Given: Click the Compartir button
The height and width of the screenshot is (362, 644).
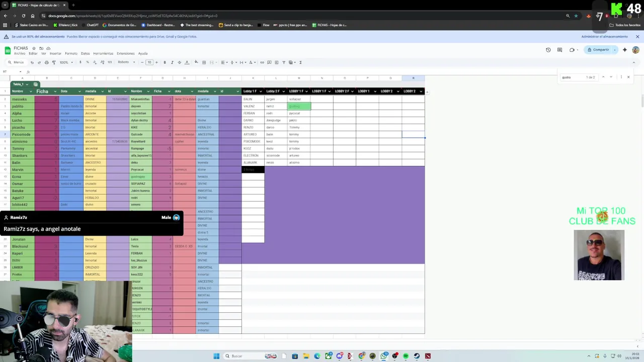Looking at the screenshot, I should [x=598, y=50].
